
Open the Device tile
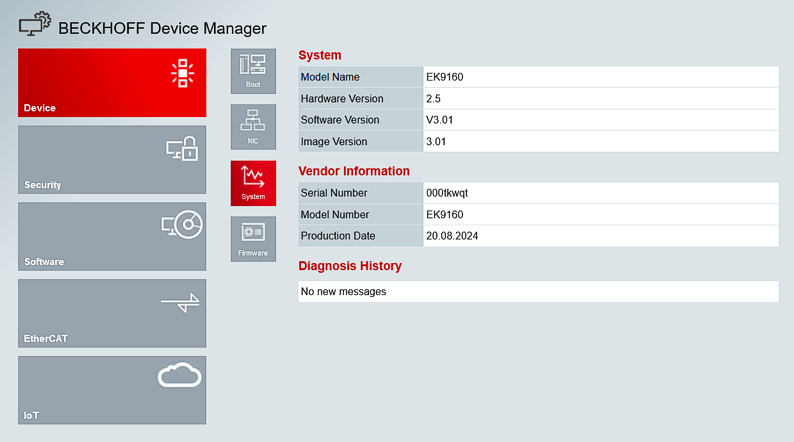[x=112, y=83]
